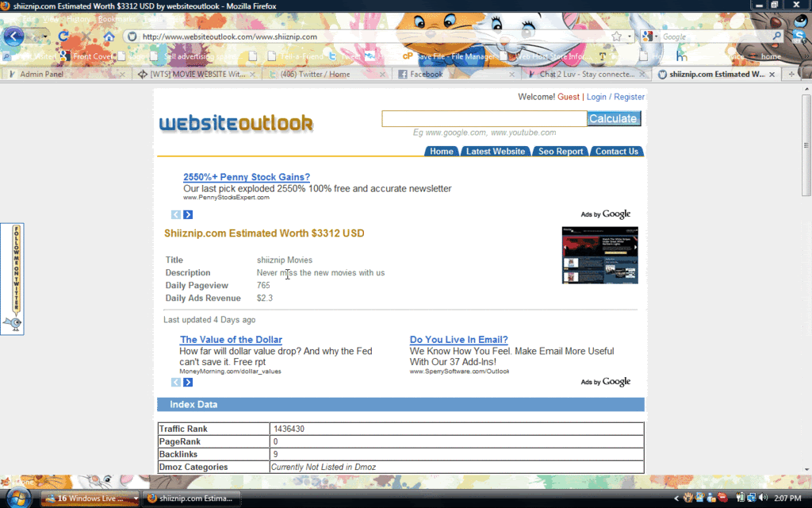812x508 pixels.
Task: Click in the website URL calculate field
Action: [x=485, y=119]
